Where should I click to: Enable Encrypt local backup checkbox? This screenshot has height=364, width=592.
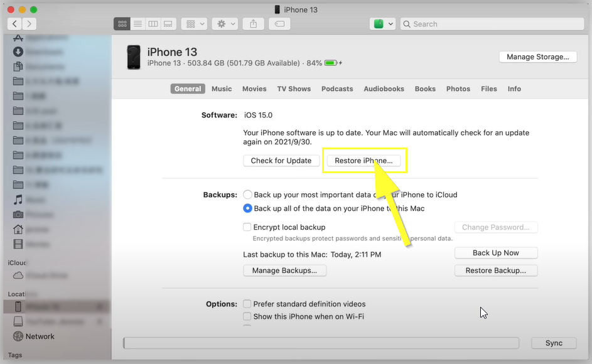click(247, 227)
